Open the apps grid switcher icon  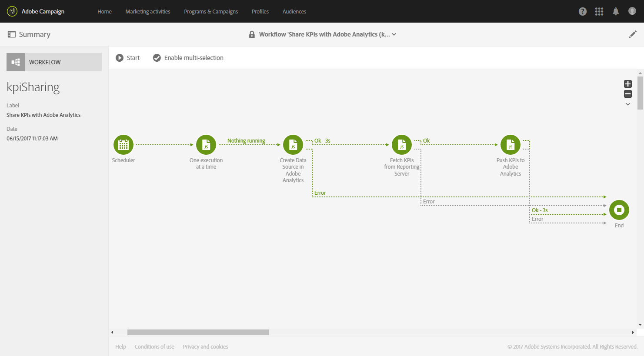pyautogui.click(x=599, y=12)
